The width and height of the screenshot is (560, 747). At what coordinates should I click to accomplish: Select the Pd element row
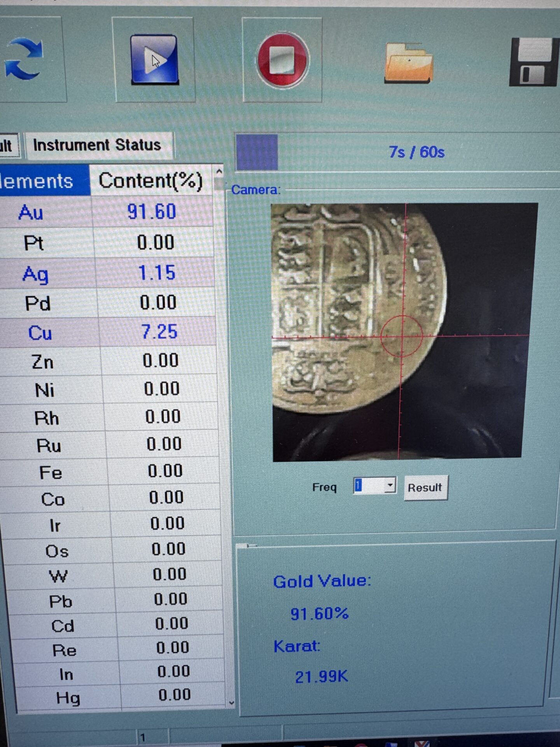[108, 303]
